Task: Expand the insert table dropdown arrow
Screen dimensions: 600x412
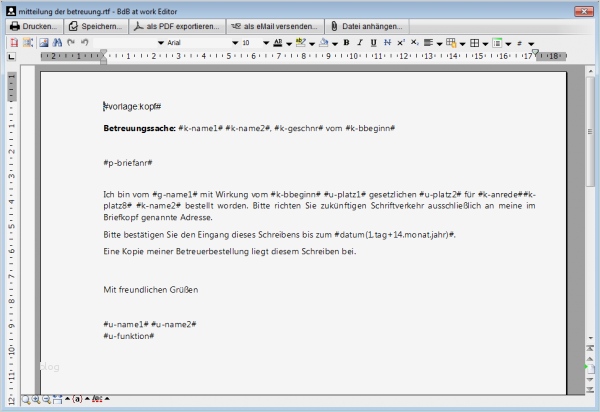Action: pyautogui.click(x=462, y=44)
